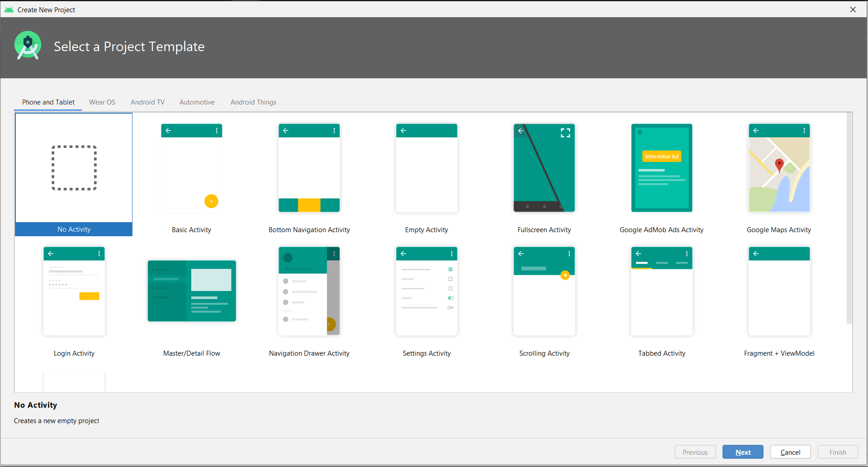868x467 pixels.
Task: Switch to the Android TV tab
Action: click(147, 102)
